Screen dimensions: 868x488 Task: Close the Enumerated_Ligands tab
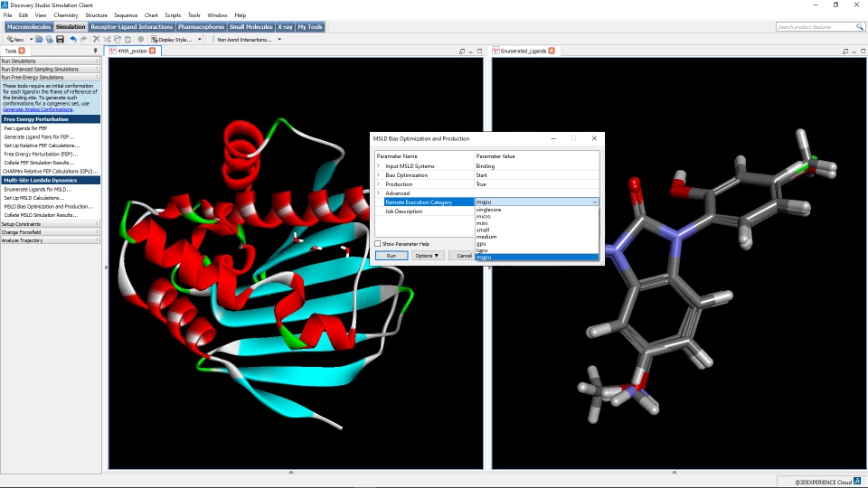[552, 51]
